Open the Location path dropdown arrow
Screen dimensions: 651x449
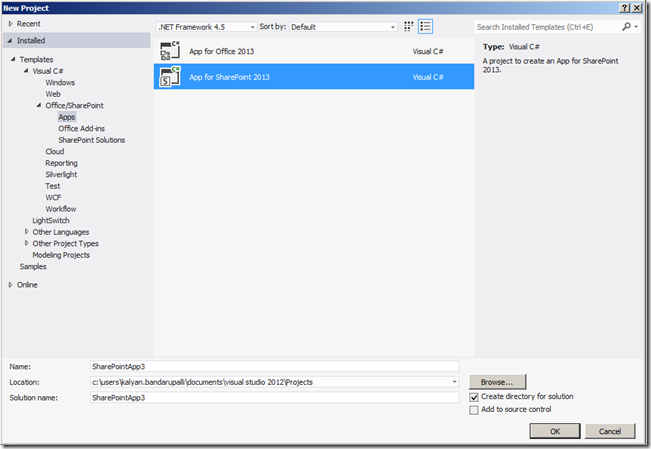point(454,382)
